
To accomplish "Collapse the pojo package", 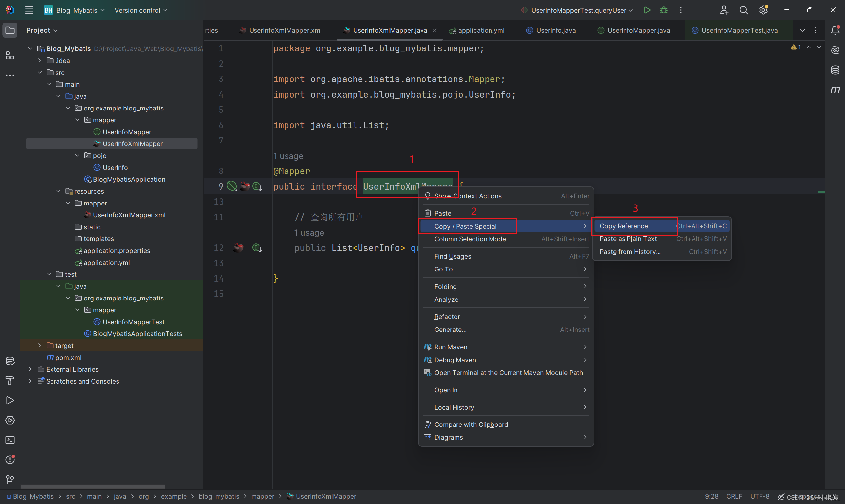I will click(77, 156).
